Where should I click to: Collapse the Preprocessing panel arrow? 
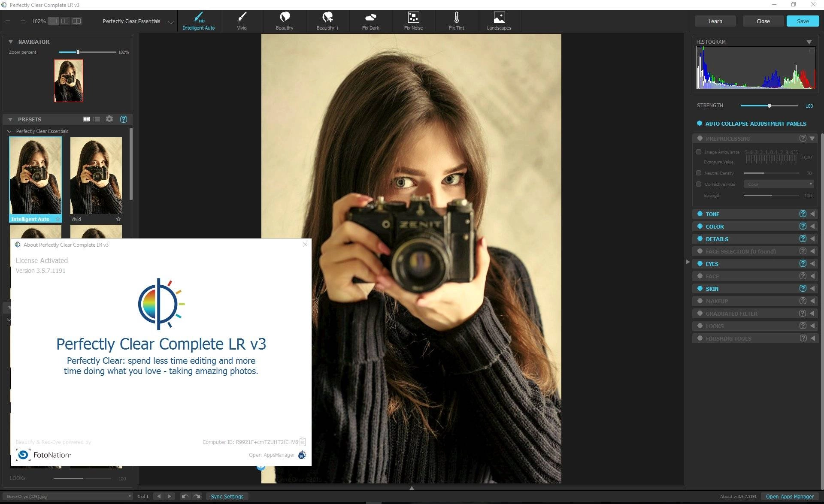(x=812, y=138)
